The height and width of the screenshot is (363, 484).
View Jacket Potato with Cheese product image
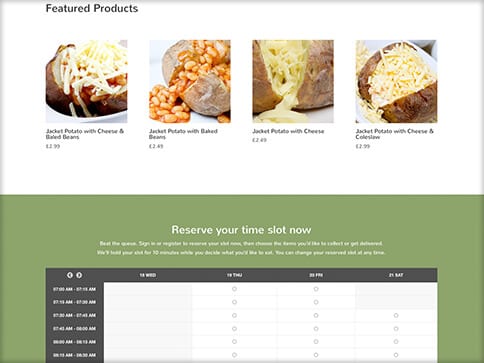pyautogui.click(x=293, y=81)
